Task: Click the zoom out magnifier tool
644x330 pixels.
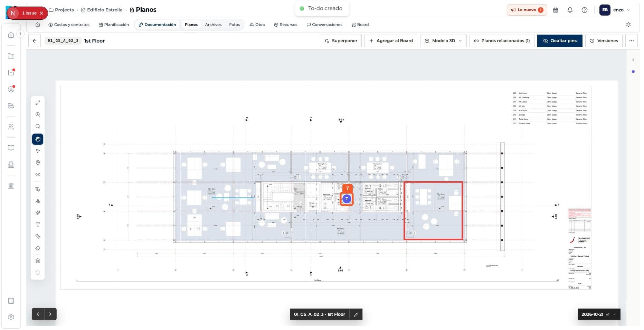Action: tap(38, 127)
